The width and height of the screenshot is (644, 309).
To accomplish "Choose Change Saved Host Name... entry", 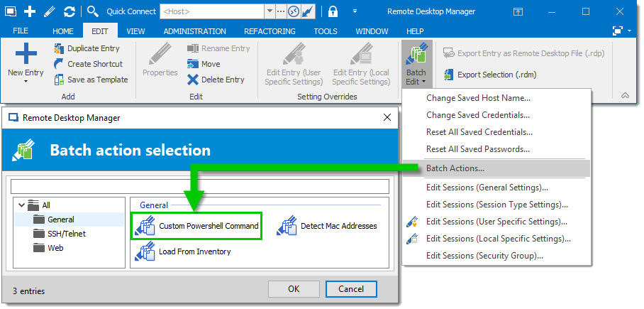I will [477, 98].
